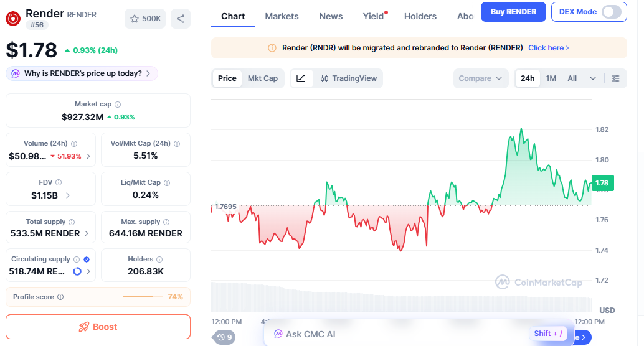The width and height of the screenshot is (644, 346).
Task: Show Liq/Mkt Cap info icon
Action: [167, 182]
